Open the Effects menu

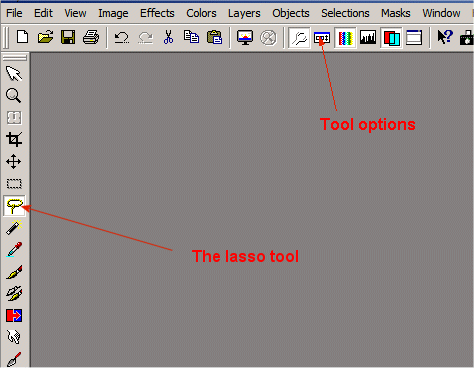157,13
